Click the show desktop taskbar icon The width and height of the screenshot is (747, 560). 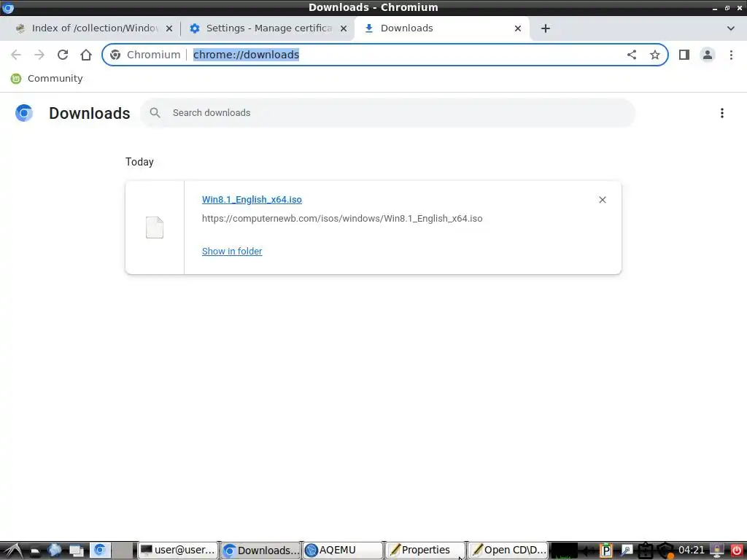click(x=76, y=551)
